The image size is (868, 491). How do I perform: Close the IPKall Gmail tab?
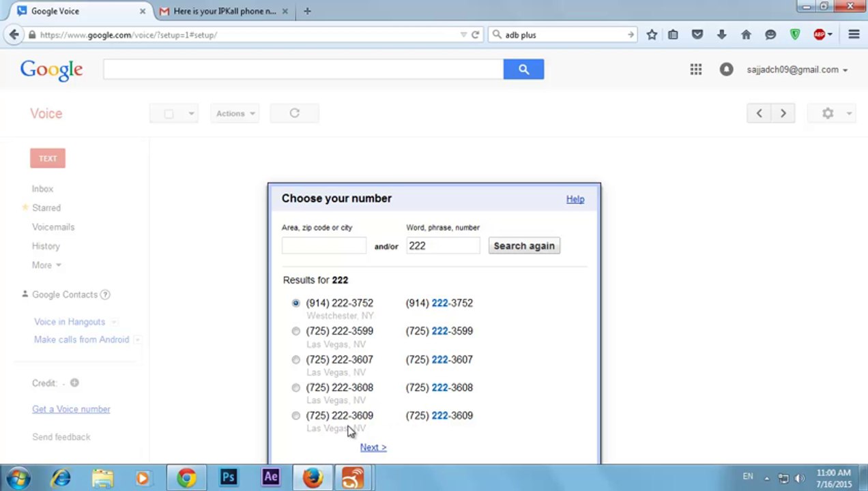tap(285, 11)
